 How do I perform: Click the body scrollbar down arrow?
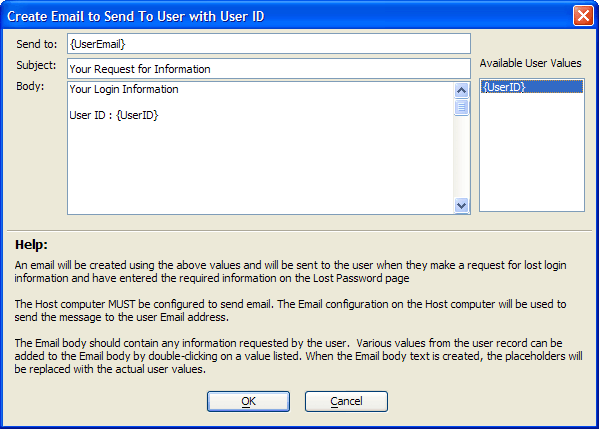coord(461,206)
